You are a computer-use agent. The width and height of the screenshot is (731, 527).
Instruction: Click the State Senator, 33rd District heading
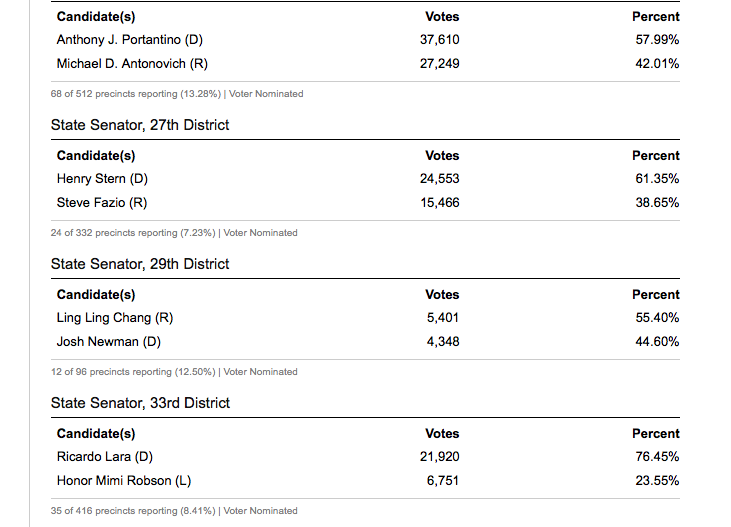click(140, 403)
